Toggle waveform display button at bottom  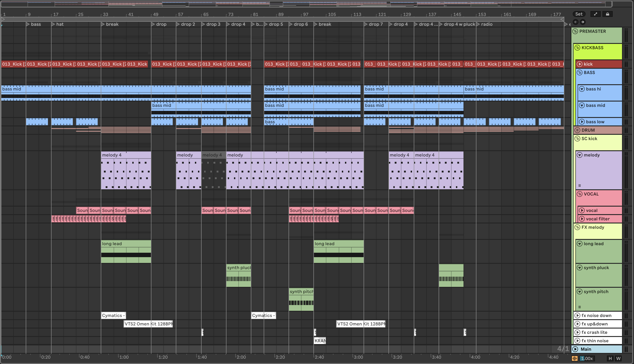click(x=575, y=358)
